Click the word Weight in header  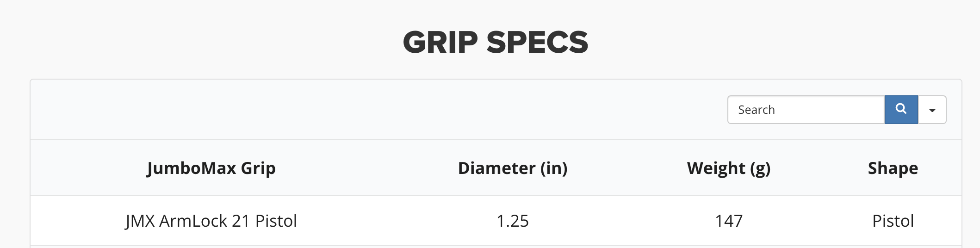716,168
